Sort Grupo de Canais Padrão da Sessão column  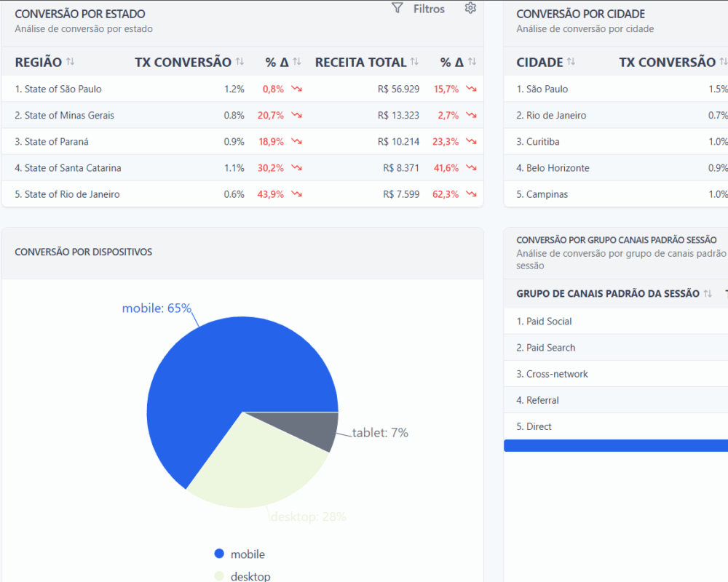708,293
